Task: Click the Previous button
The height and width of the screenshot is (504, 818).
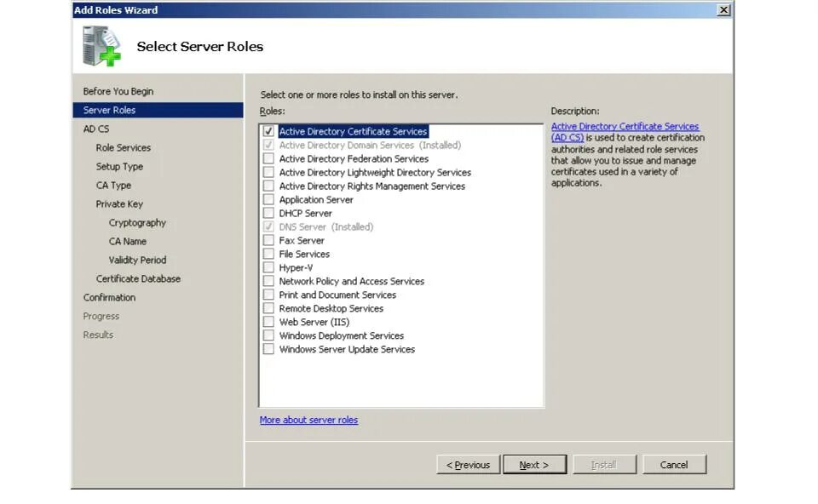Action: tap(468, 464)
